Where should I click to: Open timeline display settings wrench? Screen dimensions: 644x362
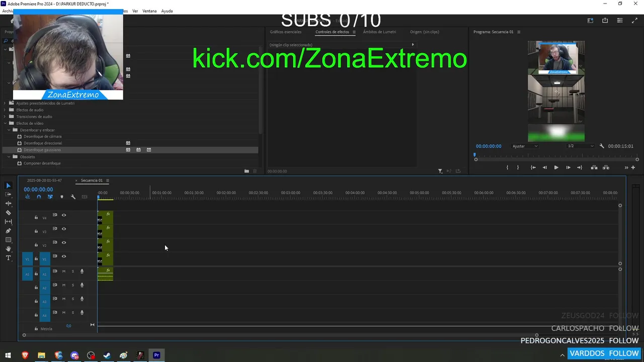pos(73,197)
